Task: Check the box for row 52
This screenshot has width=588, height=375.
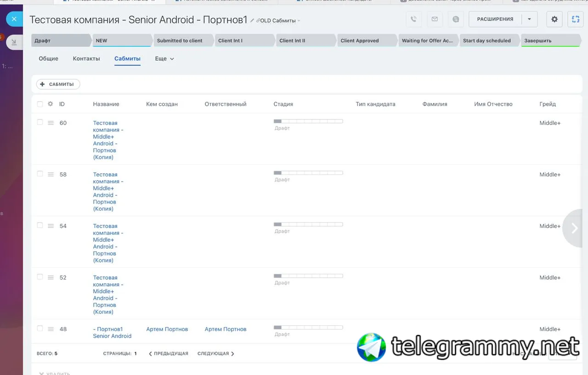Action: coord(40,277)
